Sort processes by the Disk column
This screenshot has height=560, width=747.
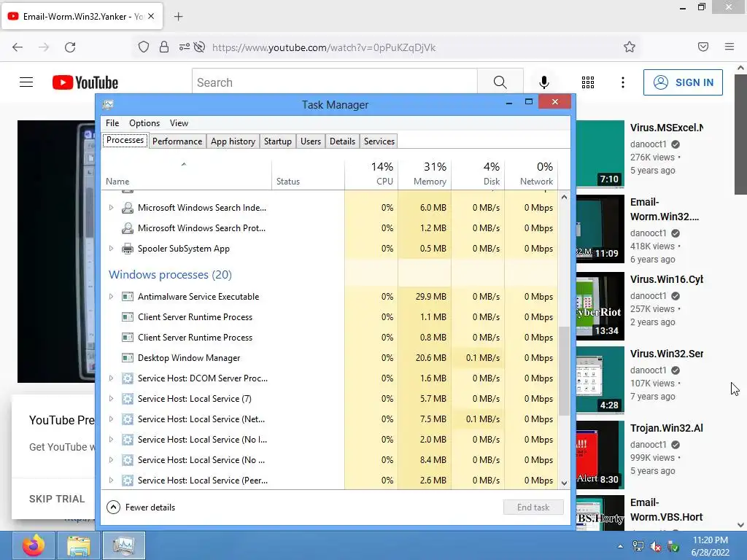479,174
